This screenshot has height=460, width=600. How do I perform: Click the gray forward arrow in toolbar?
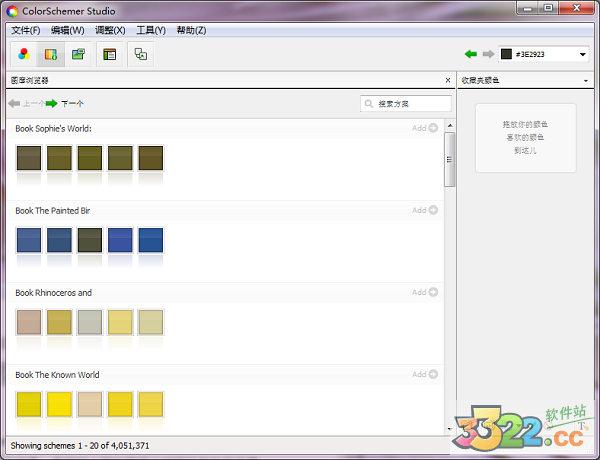click(488, 54)
